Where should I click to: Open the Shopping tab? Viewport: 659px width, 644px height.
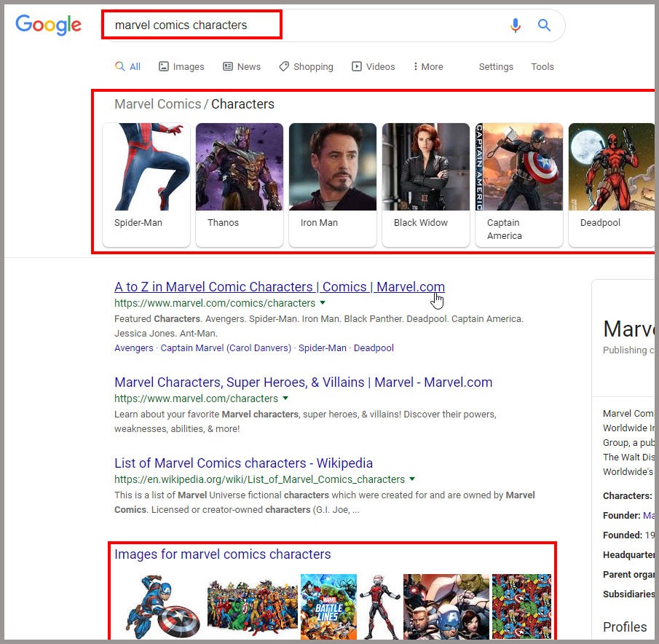[306, 66]
